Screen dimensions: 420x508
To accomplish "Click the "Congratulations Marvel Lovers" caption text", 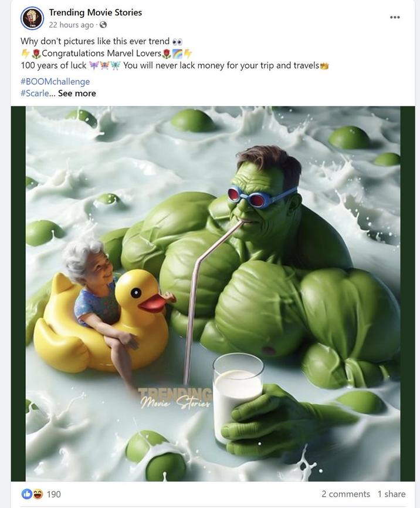I will point(101,53).
